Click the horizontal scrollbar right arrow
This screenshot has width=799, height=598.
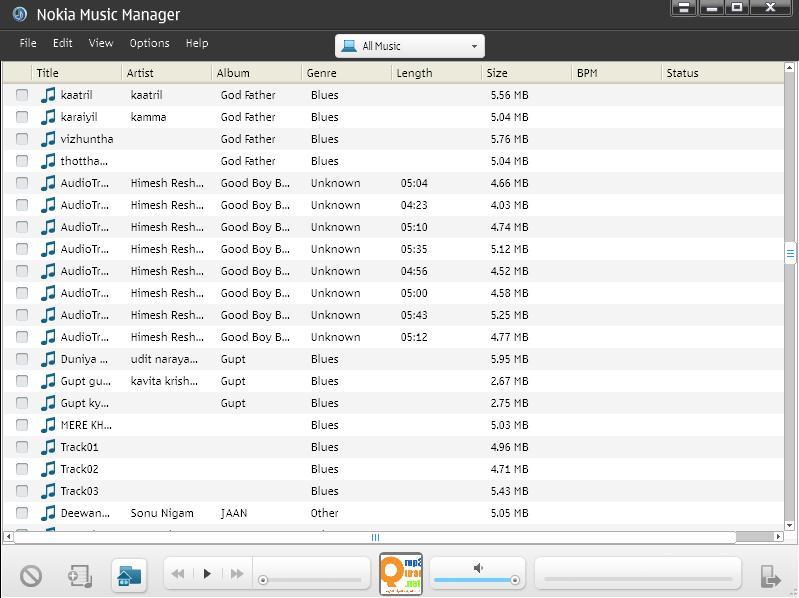tap(778, 537)
